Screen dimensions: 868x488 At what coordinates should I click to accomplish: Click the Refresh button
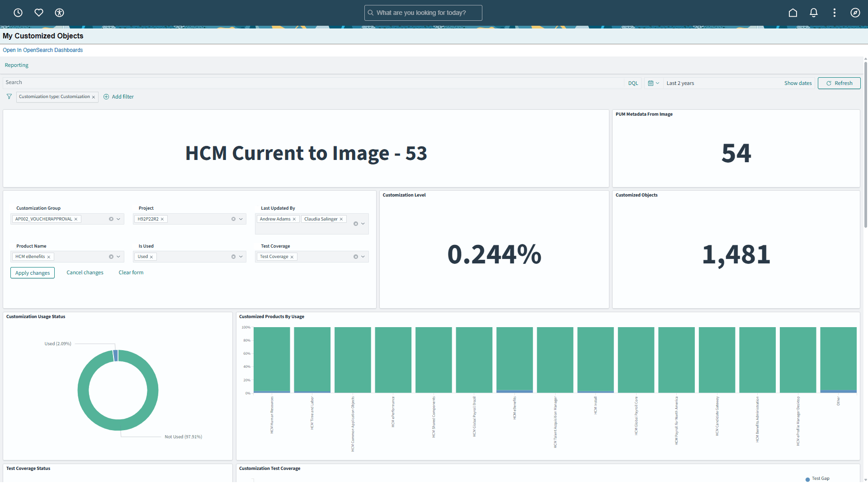839,83
